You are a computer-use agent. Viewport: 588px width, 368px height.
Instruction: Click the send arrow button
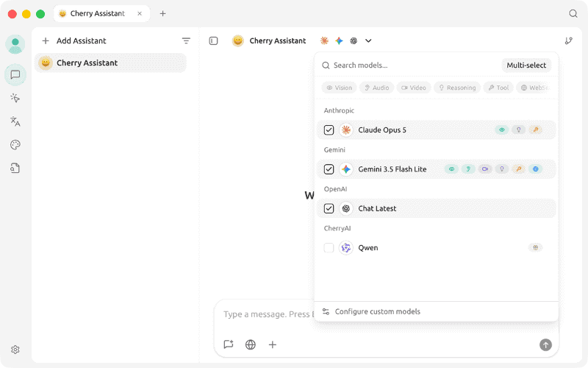545,344
